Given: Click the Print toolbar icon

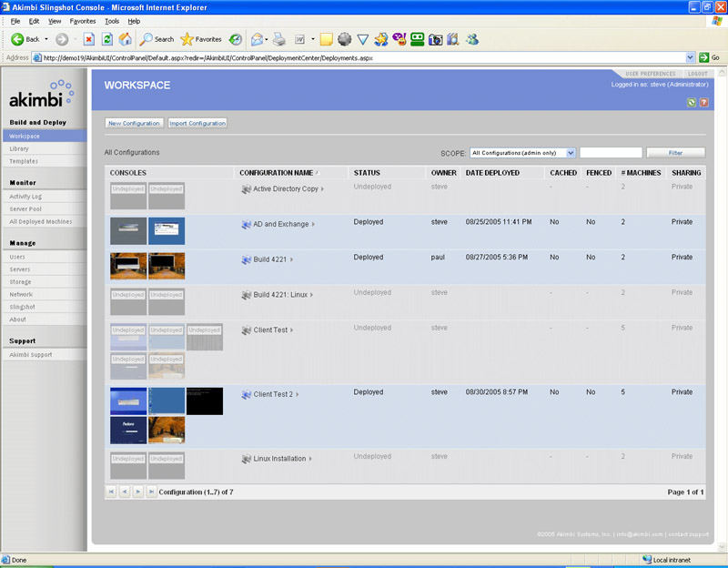Looking at the screenshot, I should tap(279, 39).
